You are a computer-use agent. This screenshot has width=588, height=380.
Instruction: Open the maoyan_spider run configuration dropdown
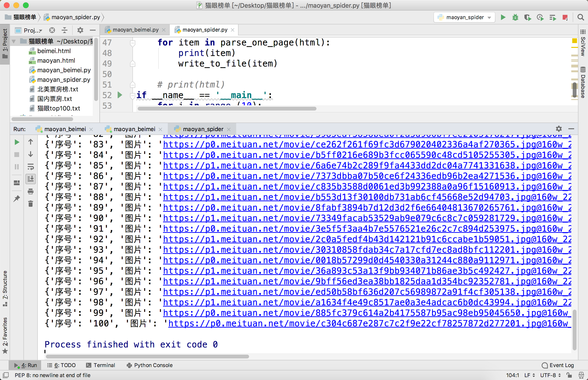[464, 17]
